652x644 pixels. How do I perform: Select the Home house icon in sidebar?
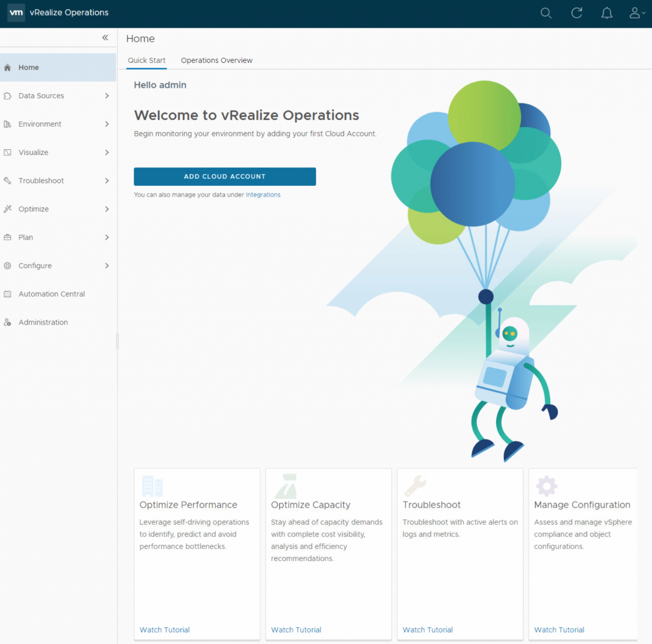(7, 67)
